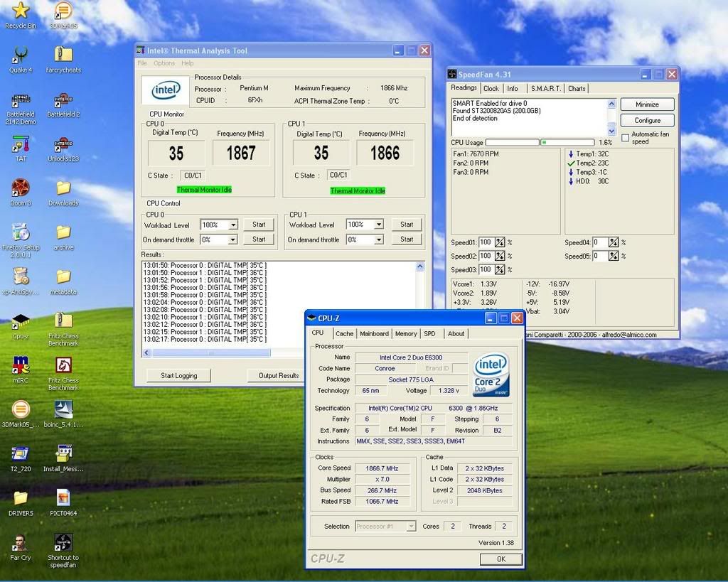Click the Results horizontal scrollbar thumb

212,353
